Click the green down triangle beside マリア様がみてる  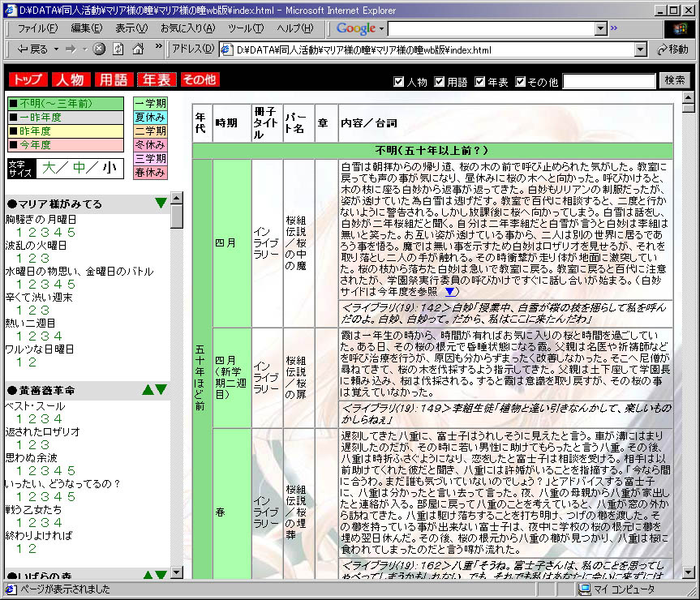[161, 204]
